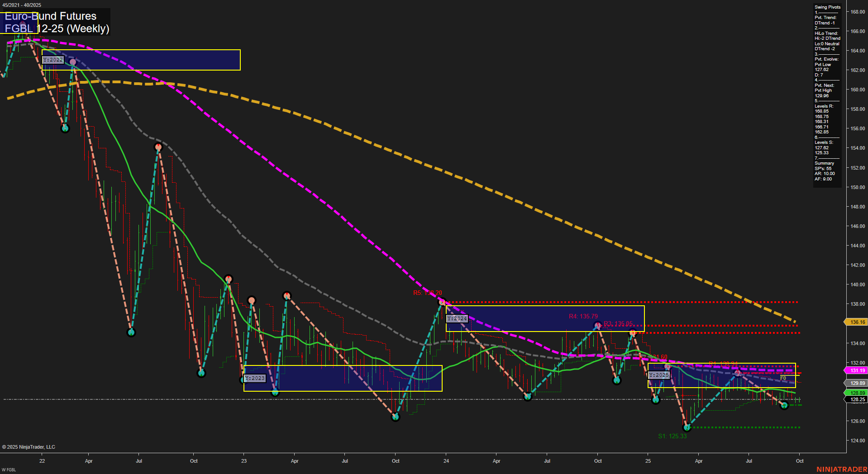
Task: Select the green 128.89 price marker
Action: click(856, 393)
